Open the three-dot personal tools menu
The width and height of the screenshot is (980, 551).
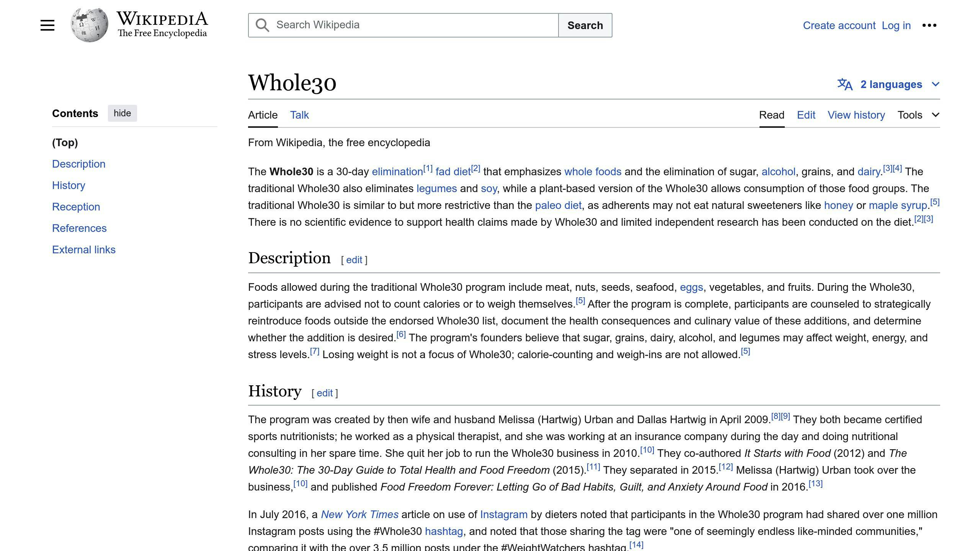(x=929, y=25)
